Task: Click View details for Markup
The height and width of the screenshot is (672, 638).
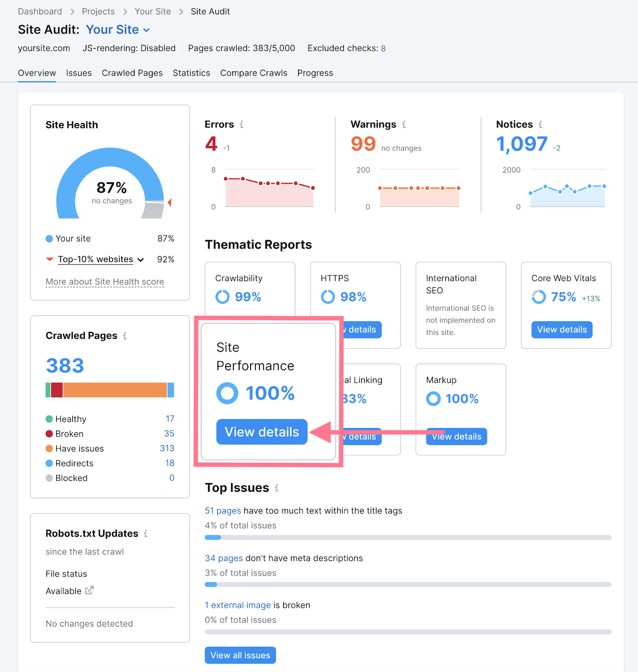Action: pyautogui.click(x=457, y=437)
